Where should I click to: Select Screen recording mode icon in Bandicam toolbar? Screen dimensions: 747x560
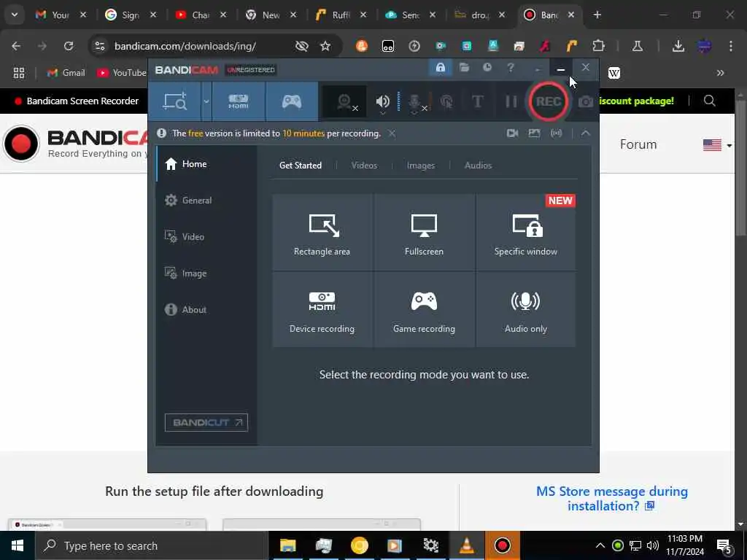(x=175, y=101)
